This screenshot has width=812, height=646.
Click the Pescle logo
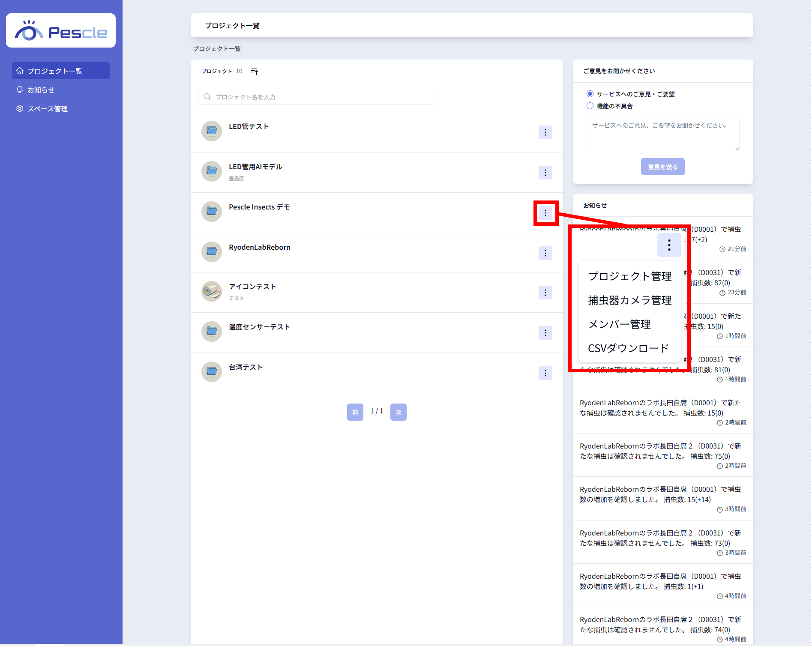(x=61, y=31)
